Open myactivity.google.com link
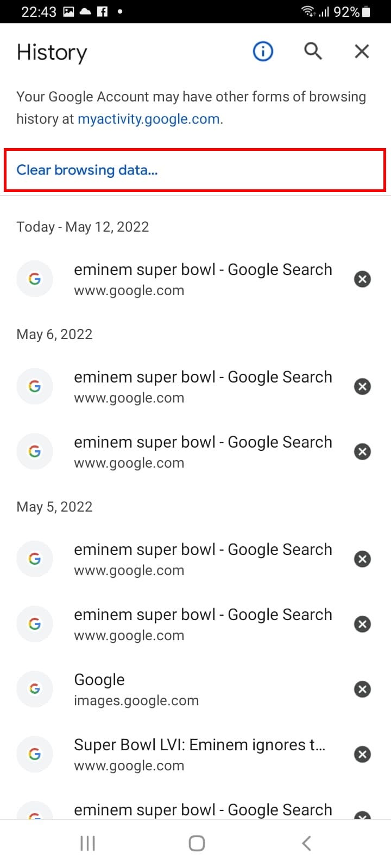Image resolution: width=391 pixels, height=868 pixels. click(x=149, y=119)
